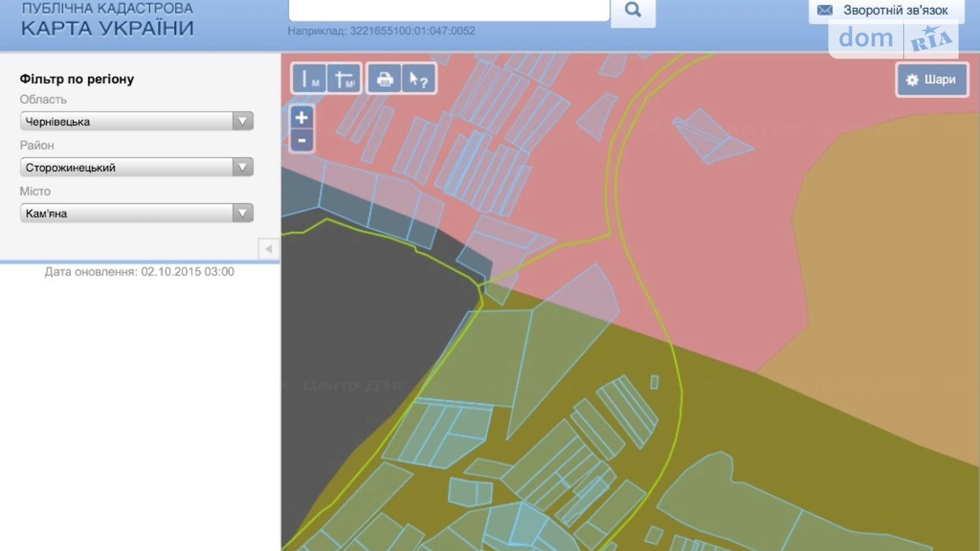Open the Шари layers panel

click(932, 79)
